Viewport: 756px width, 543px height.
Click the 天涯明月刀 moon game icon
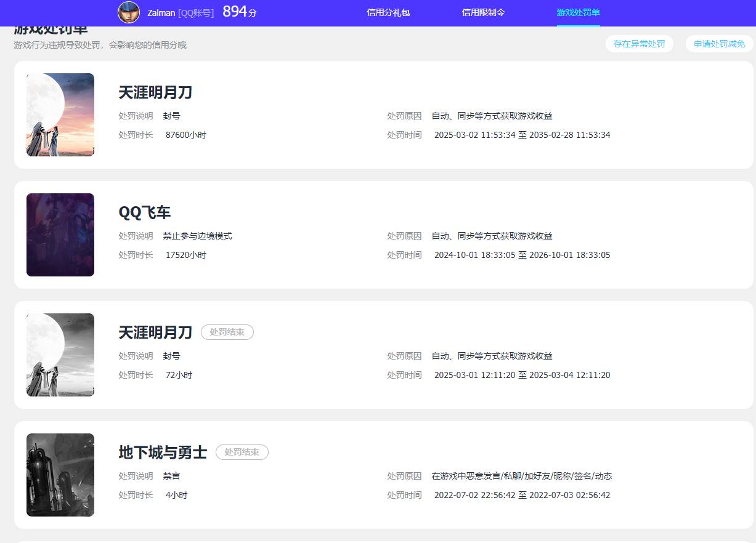tap(60, 115)
